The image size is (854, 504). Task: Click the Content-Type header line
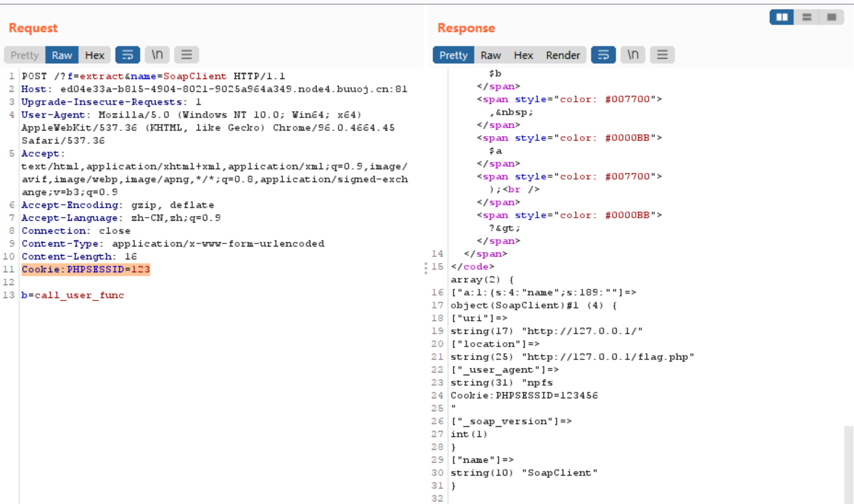(x=172, y=243)
